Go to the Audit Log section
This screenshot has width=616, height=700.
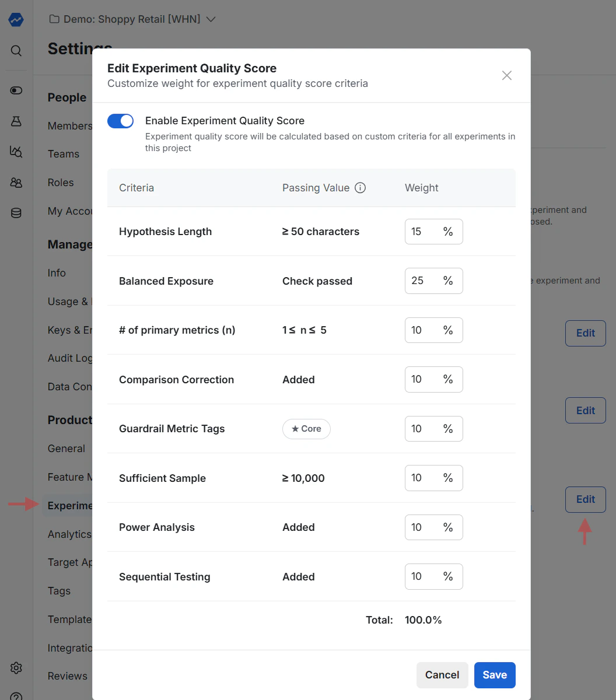pos(69,358)
